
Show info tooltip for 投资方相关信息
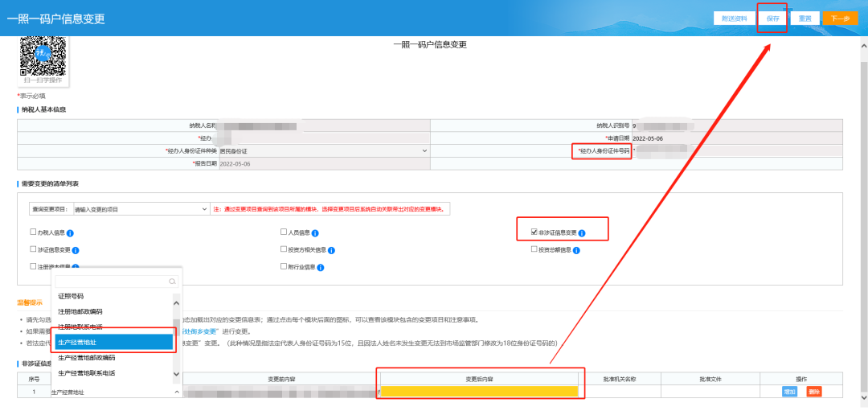click(x=330, y=250)
